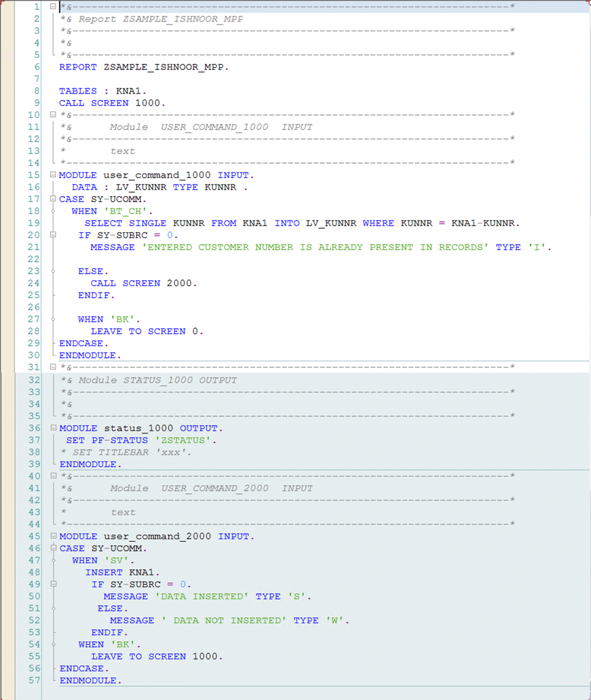Collapse the comment block starting at line 40

pos(53,476)
